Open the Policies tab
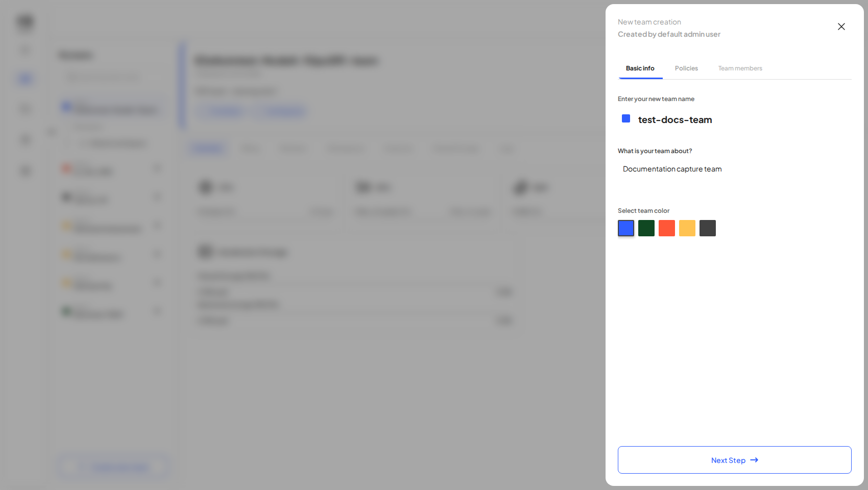868x490 pixels. (x=686, y=68)
